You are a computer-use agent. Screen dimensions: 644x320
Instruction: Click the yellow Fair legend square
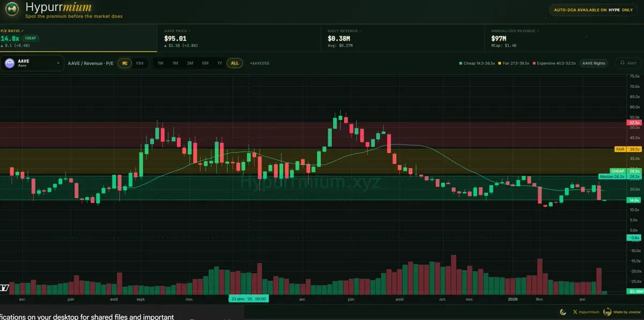tap(500, 63)
